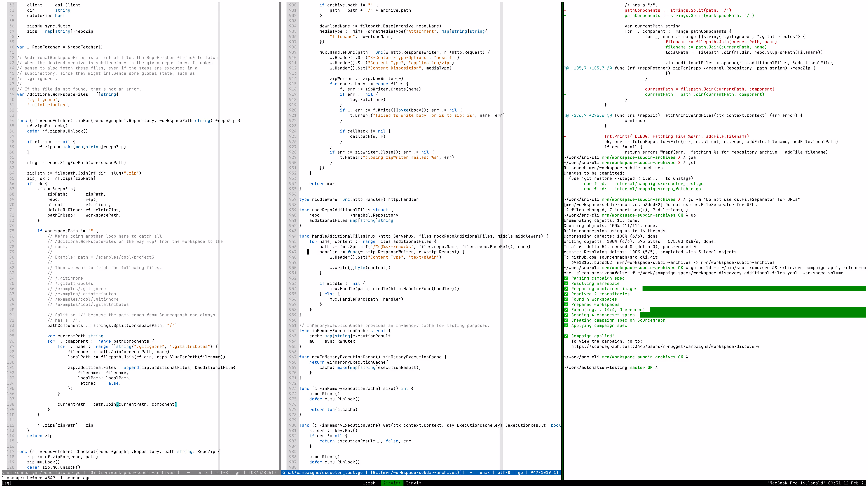Image resolution: width=868 pixels, height=488 pixels.
Task: Click utf-8 in the repo_fetcher.go status line
Action: tap(221, 473)
